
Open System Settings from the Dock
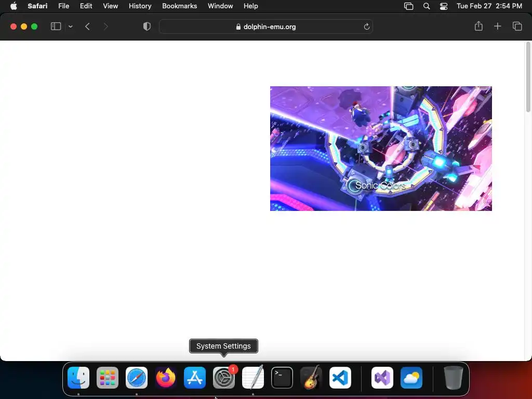[224, 378]
